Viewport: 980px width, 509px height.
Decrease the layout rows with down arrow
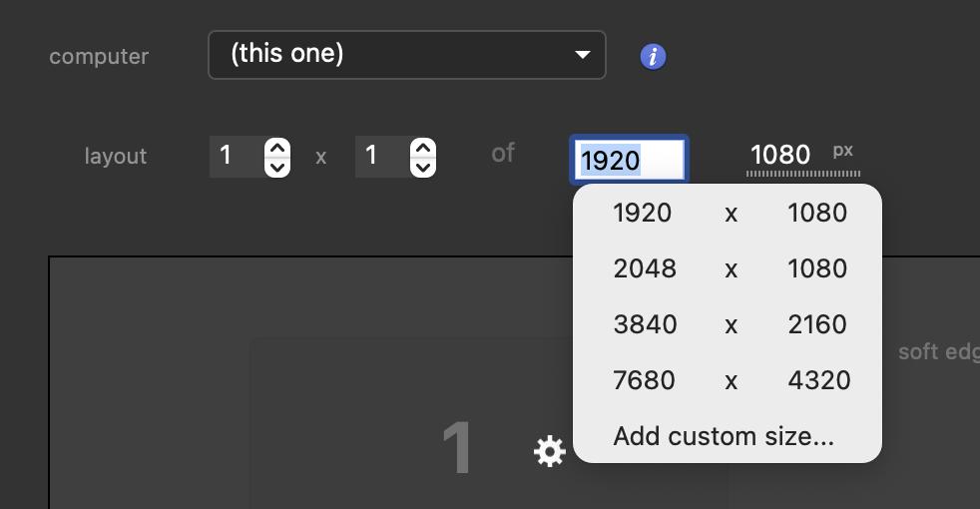click(x=423, y=167)
